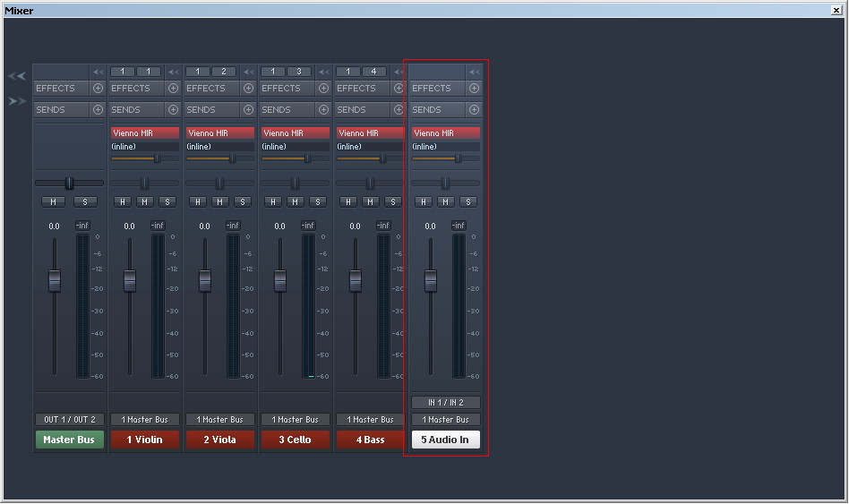Add a send on 1 Violin channel
Viewport: 849px width, 504px height.
[x=173, y=110]
